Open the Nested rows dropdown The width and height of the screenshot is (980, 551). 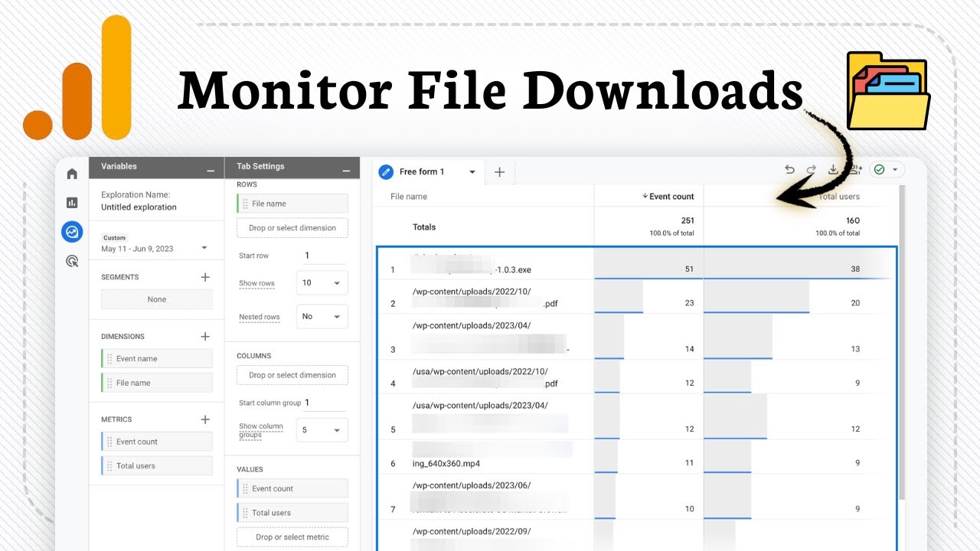[322, 316]
